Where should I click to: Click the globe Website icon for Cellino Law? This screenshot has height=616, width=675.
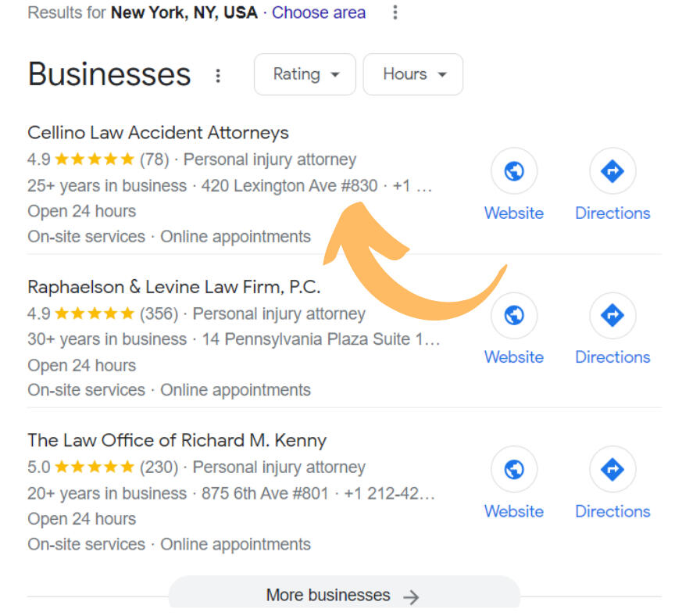(513, 171)
